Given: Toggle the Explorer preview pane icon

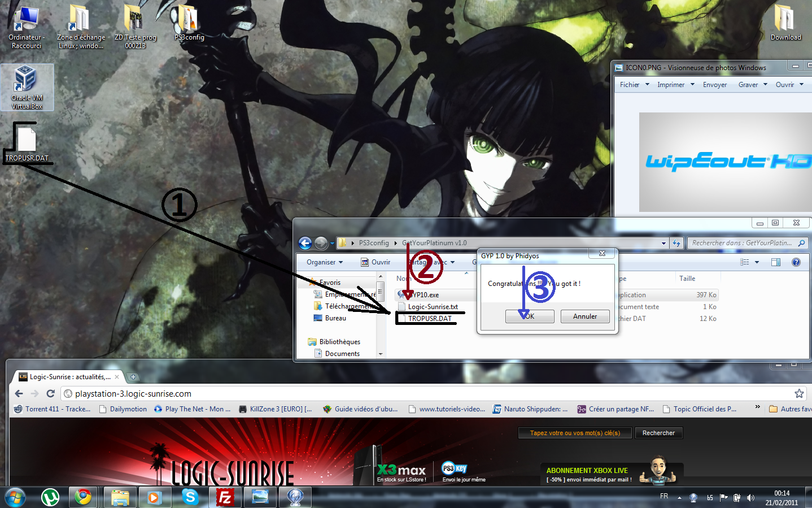Looking at the screenshot, I should tap(776, 262).
